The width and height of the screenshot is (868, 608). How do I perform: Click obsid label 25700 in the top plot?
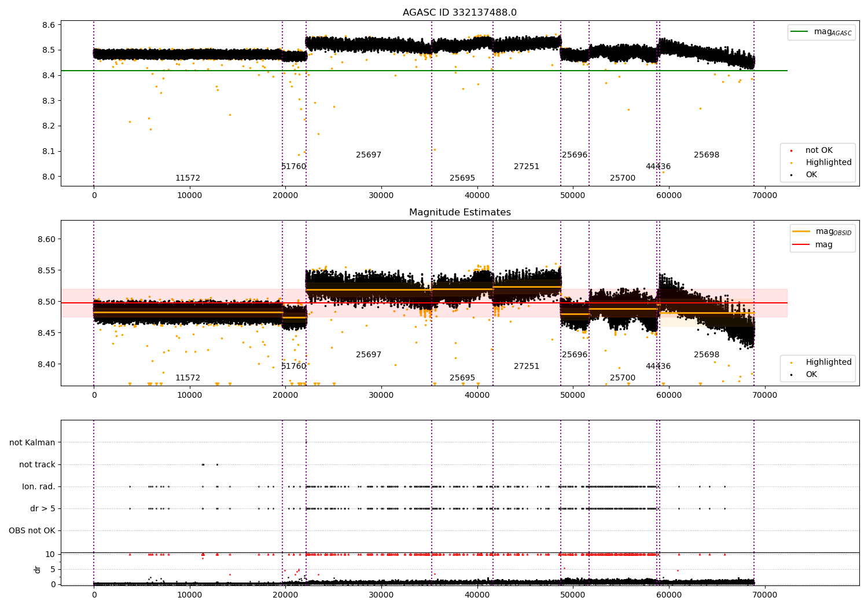(623, 178)
